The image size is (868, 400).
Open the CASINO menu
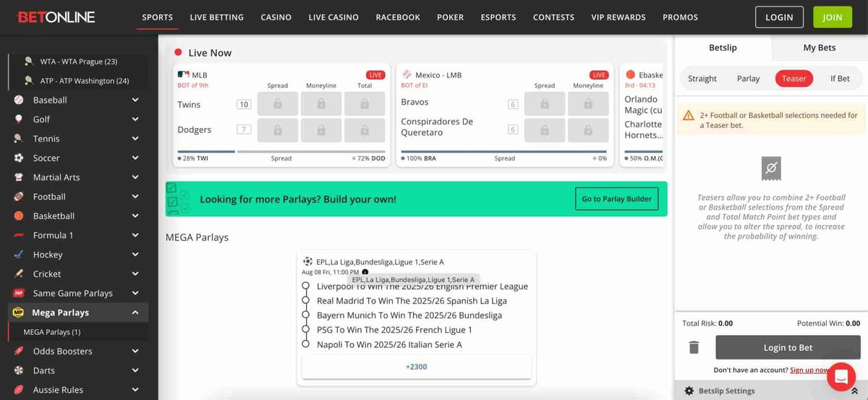point(276,17)
